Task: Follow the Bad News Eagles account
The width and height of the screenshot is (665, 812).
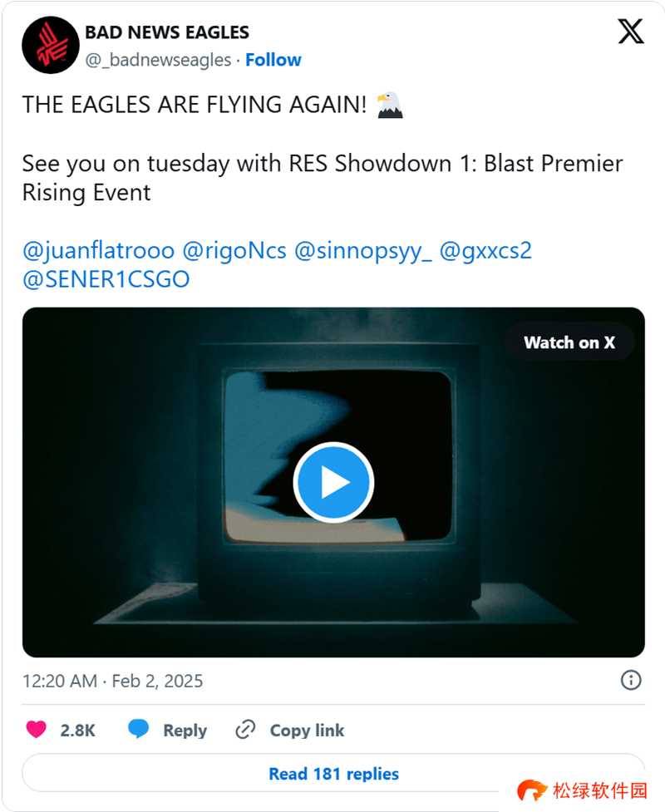Action: point(273,60)
